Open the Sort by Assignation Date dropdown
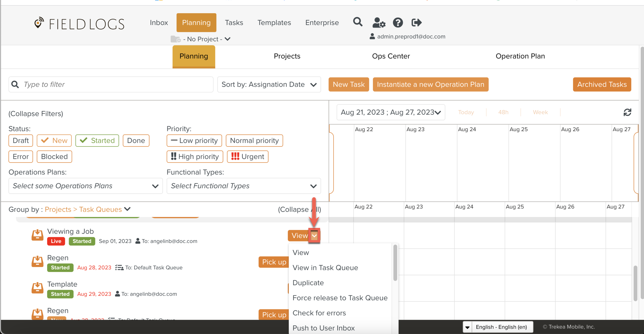Screen dimensions: 644x334 click(269, 85)
